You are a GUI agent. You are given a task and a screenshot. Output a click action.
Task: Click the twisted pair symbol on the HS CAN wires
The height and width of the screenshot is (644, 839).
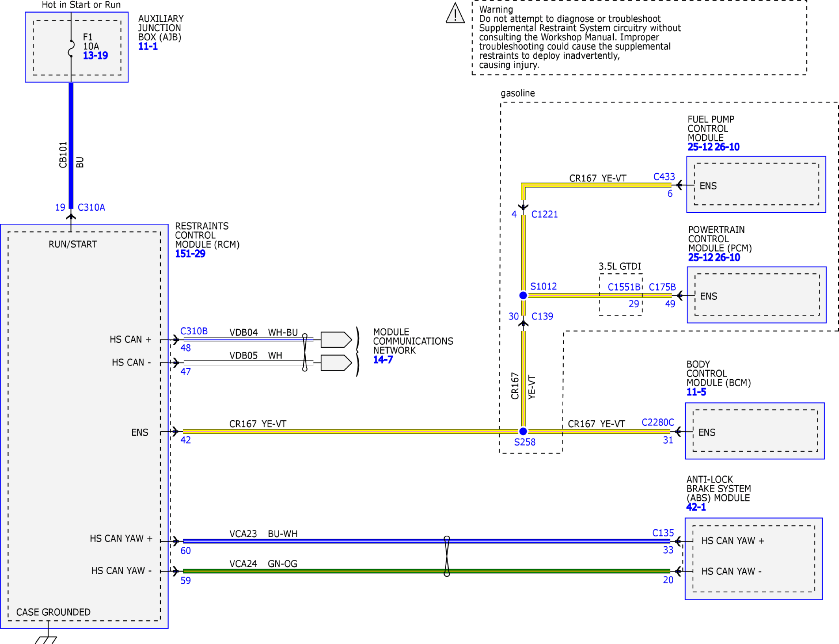tap(305, 352)
